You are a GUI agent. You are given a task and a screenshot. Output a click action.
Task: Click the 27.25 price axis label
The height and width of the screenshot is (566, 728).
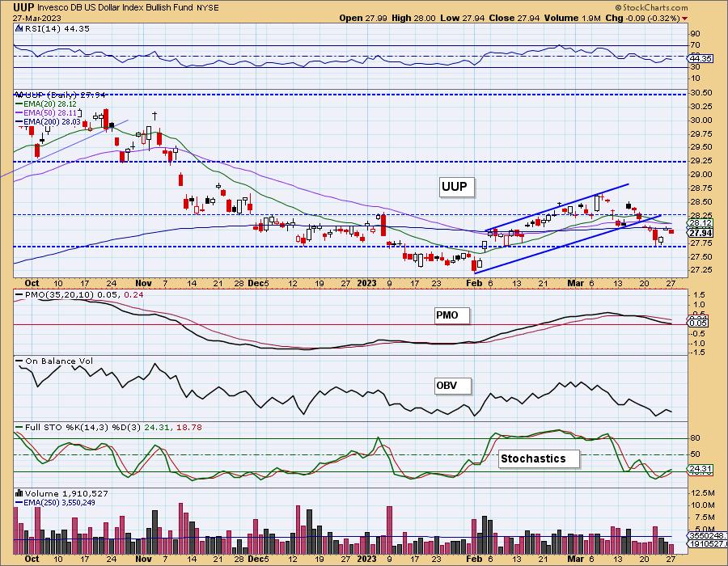(x=701, y=270)
